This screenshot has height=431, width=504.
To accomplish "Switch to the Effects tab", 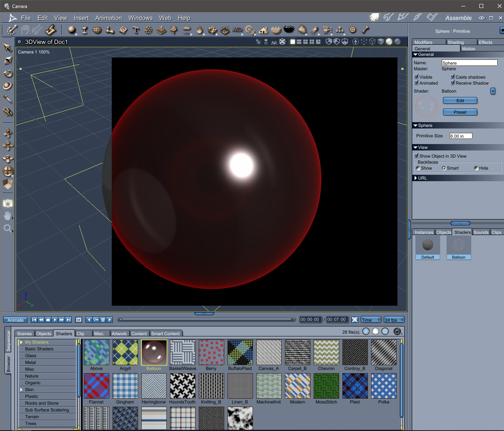I will pos(490,42).
